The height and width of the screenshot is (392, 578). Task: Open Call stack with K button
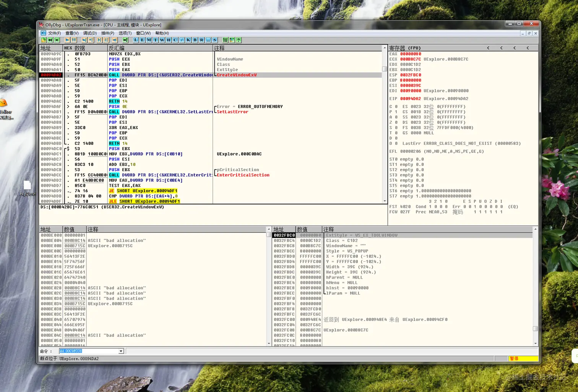point(188,40)
